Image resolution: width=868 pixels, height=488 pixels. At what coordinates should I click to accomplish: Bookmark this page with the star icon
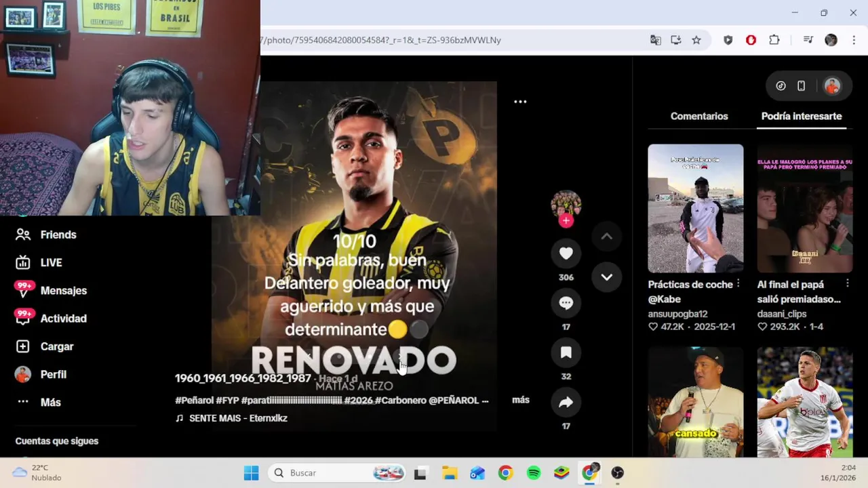pyautogui.click(x=696, y=40)
